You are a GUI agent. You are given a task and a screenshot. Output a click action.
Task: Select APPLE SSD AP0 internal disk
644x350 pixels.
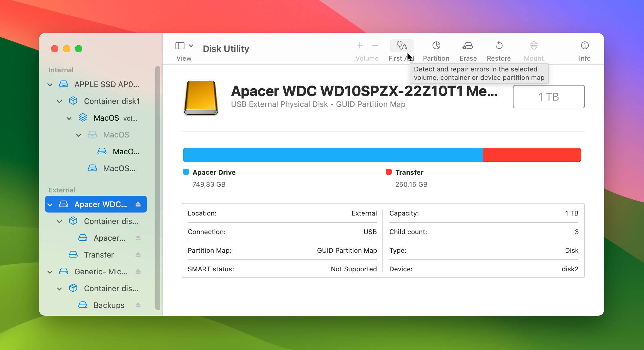pyautogui.click(x=96, y=84)
